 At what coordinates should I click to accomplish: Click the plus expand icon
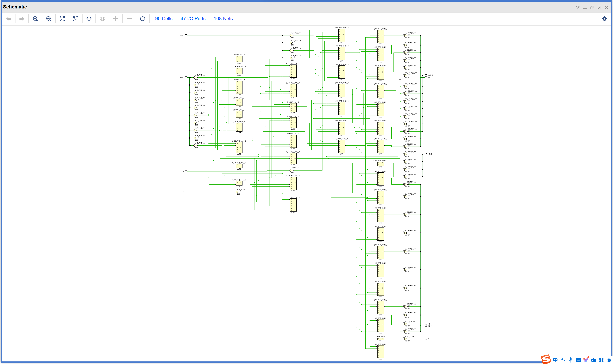point(116,19)
